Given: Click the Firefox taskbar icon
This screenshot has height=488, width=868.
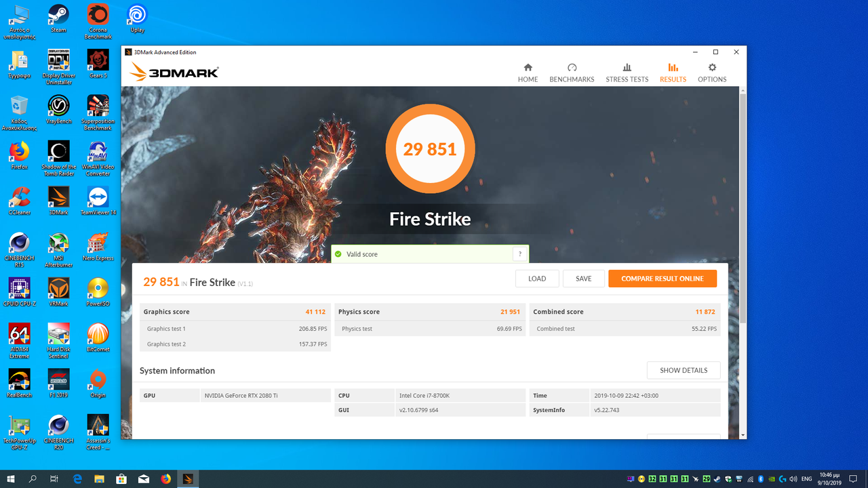Looking at the screenshot, I should (166, 479).
